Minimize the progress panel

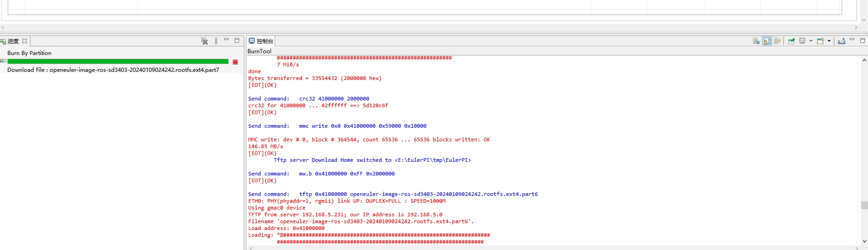click(x=226, y=40)
